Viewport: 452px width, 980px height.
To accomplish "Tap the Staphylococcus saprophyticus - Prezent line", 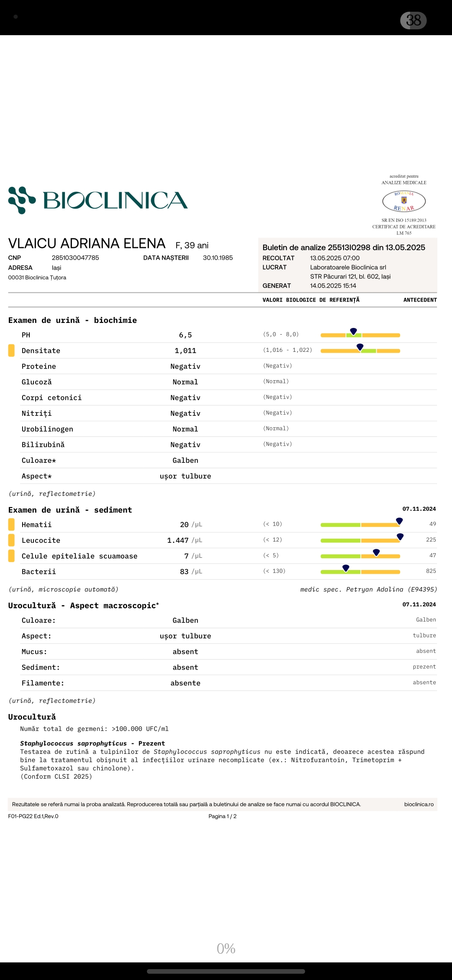I will click(x=92, y=743).
